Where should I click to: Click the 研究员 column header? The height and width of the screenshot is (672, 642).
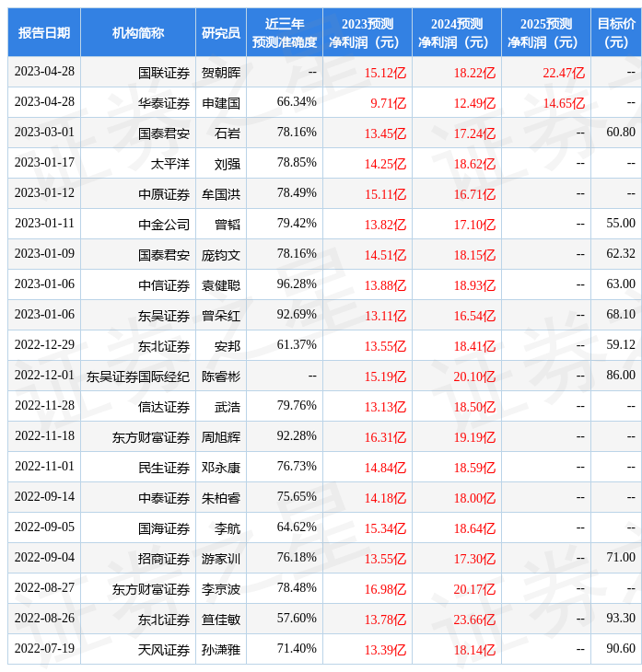(221, 32)
